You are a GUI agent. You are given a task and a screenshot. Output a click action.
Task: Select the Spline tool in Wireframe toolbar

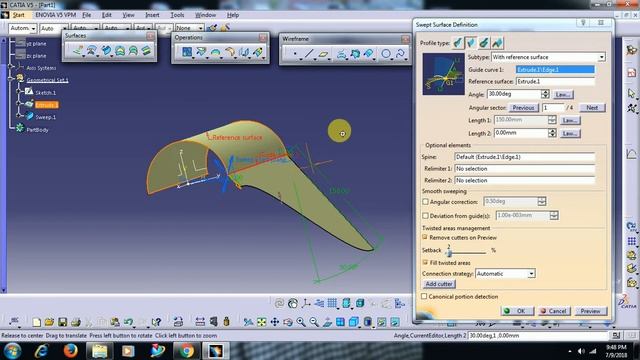pyautogui.click(x=400, y=53)
